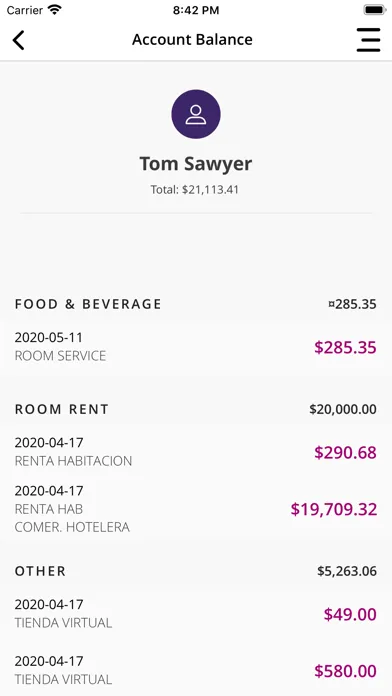This screenshot has height=696, width=392.
Task: Open the hamburger menu icon
Action: point(368,40)
